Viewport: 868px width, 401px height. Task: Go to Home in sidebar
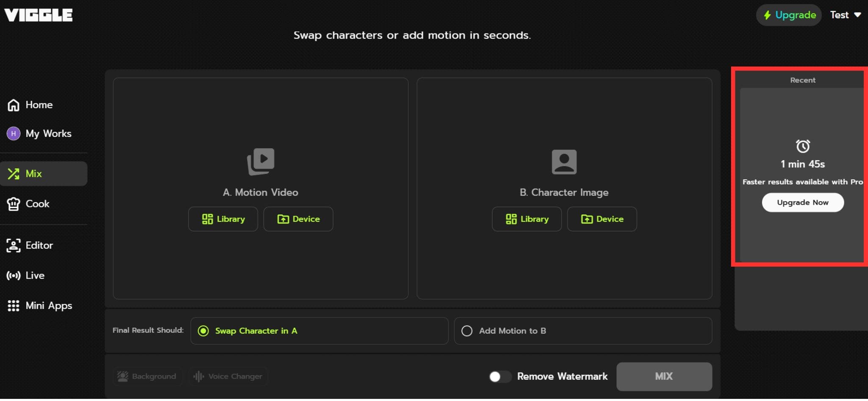pyautogui.click(x=39, y=105)
